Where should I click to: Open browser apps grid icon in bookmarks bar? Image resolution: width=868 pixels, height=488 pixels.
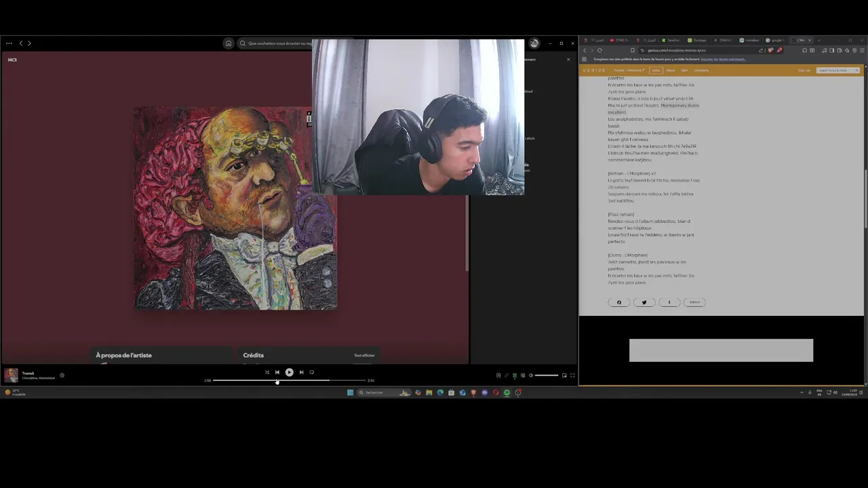584,59
